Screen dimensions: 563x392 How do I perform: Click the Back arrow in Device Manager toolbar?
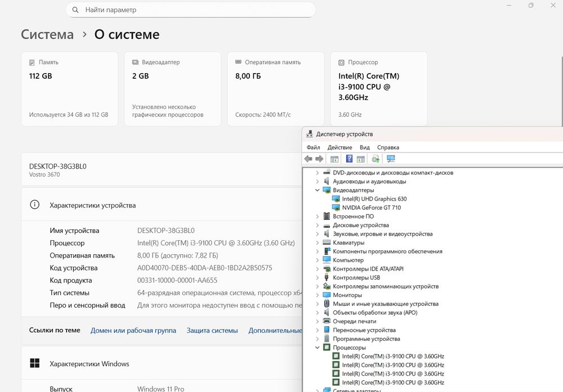pos(308,159)
